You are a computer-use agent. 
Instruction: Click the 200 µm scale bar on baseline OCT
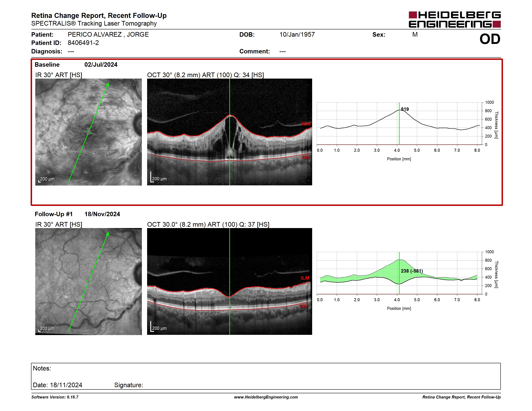click(159, 177)
